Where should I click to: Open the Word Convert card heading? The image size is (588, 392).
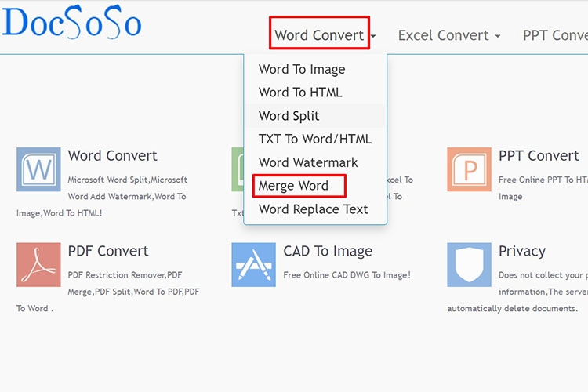point(112,156)
